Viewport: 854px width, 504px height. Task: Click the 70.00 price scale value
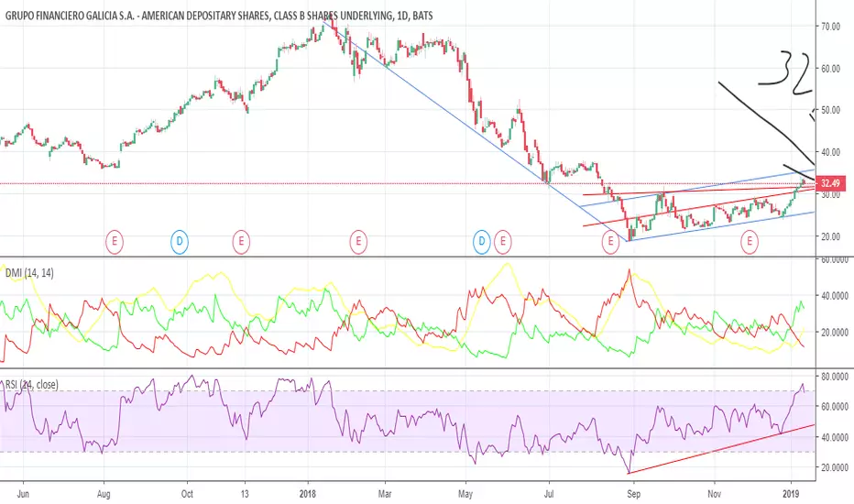tap(830, 27)
